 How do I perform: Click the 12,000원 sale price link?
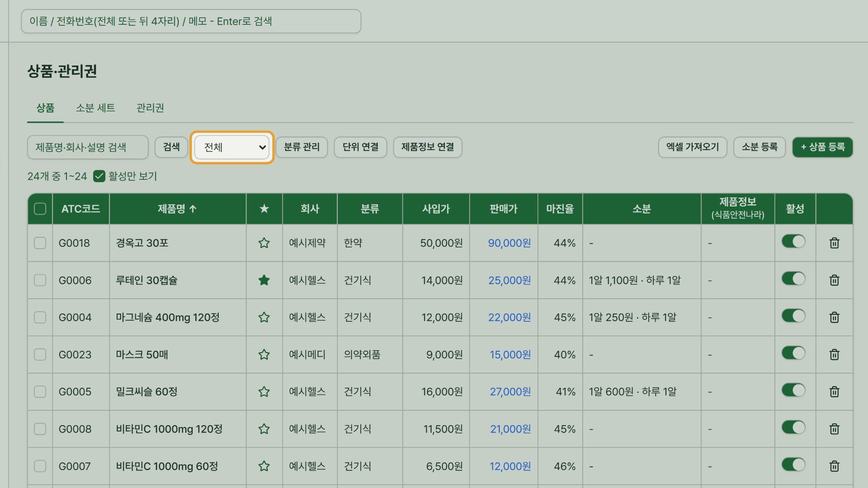[x=510, y=466]
